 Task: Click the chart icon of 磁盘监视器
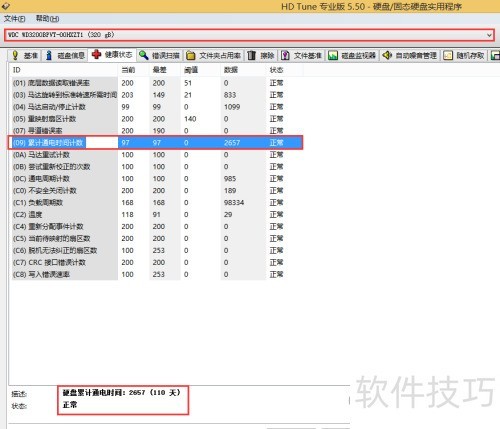(x=332, y=55)
